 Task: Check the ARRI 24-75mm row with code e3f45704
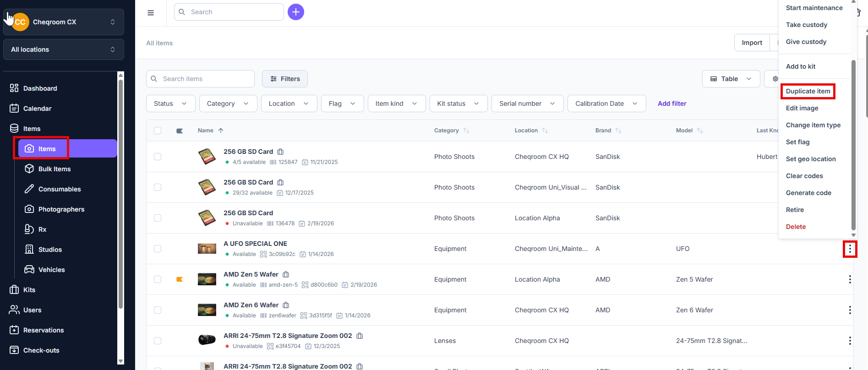click(158, 341)
